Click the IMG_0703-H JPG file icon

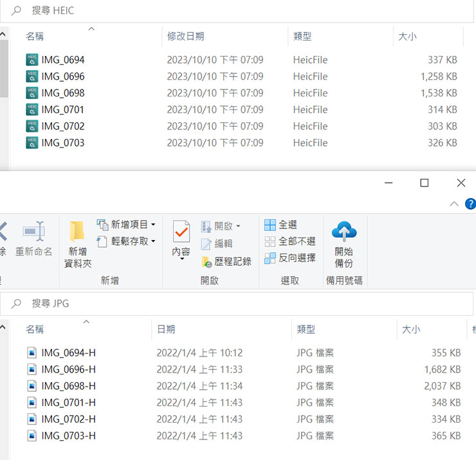coord(32,436)
